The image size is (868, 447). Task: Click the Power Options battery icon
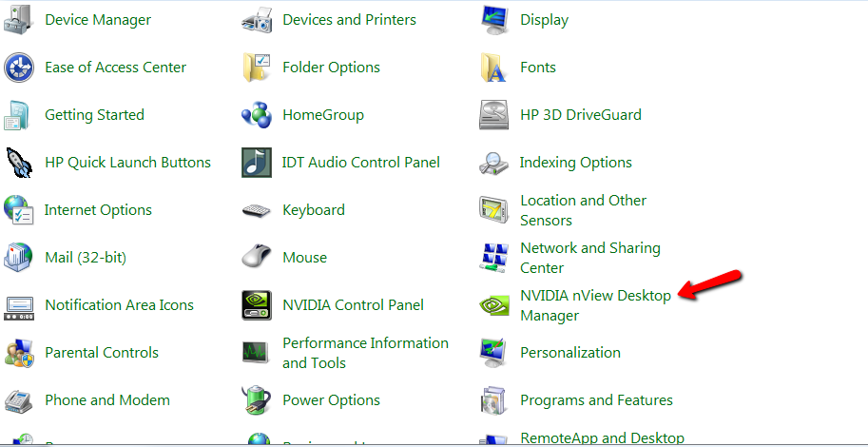(x=257, y=400)
